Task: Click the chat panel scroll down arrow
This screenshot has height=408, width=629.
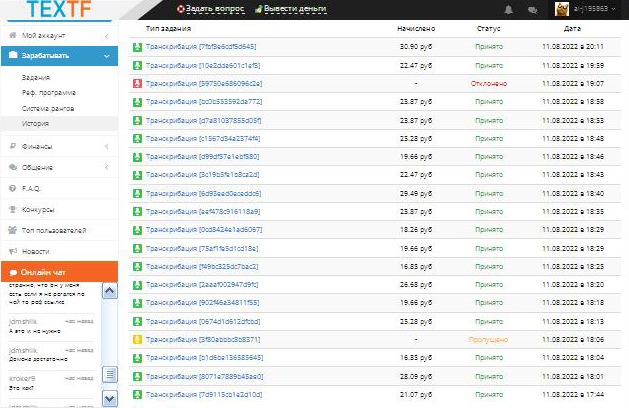Action: pyautogui.click(x=112, y=397)
